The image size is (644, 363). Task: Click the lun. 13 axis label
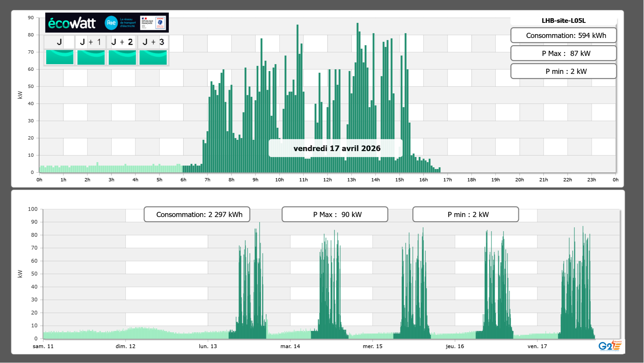[208, 346]
